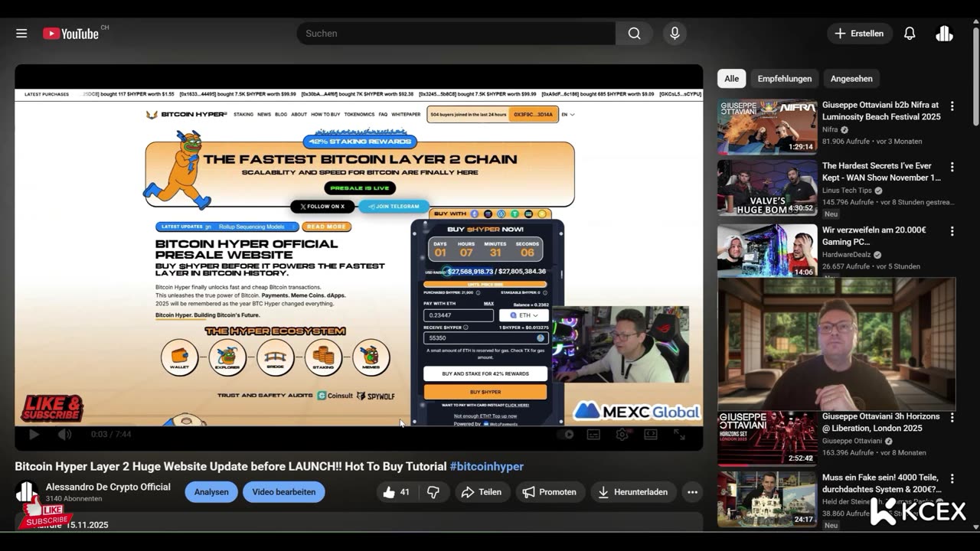The width and height of the screenshot is (980, 551).
Task: Click the channel avatar below the video
Action: tap(26, 492)
